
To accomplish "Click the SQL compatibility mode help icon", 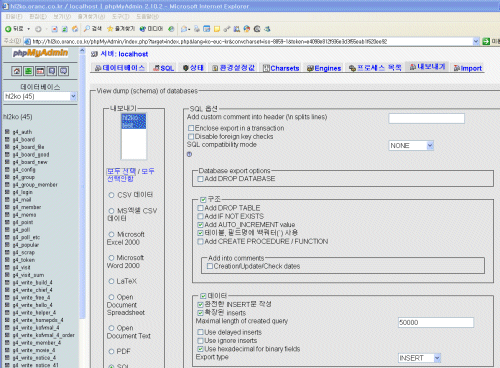I will point(189,154).
